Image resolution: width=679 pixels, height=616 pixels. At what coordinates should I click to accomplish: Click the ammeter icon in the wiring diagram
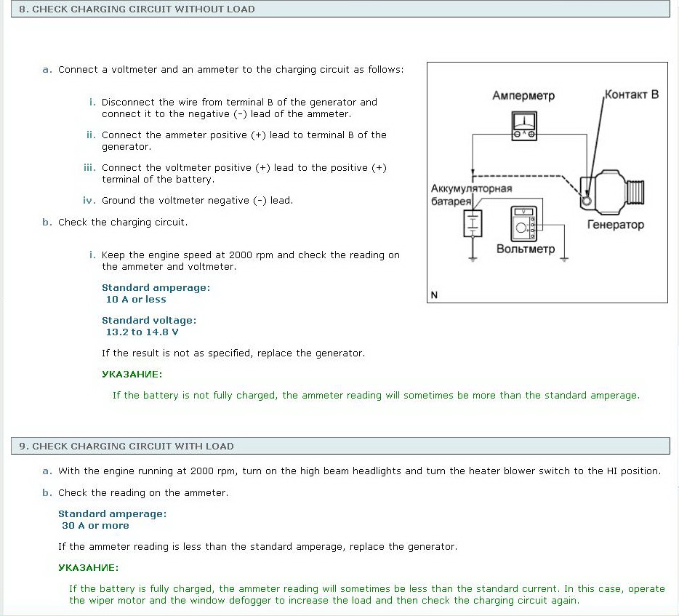pos(523,124)
